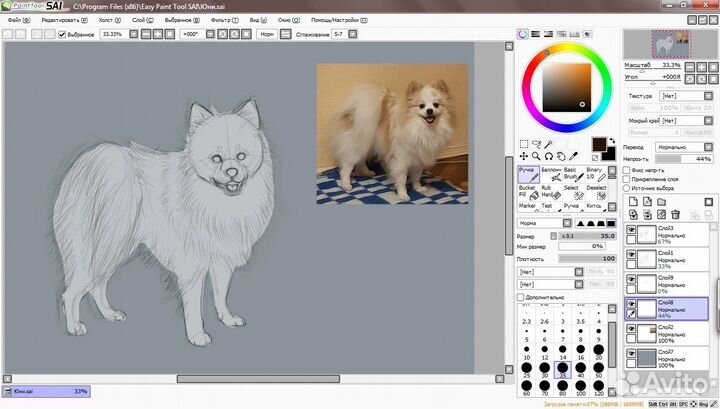
Task: Select the Bucket Fill tool
Action: coord(527,193)
